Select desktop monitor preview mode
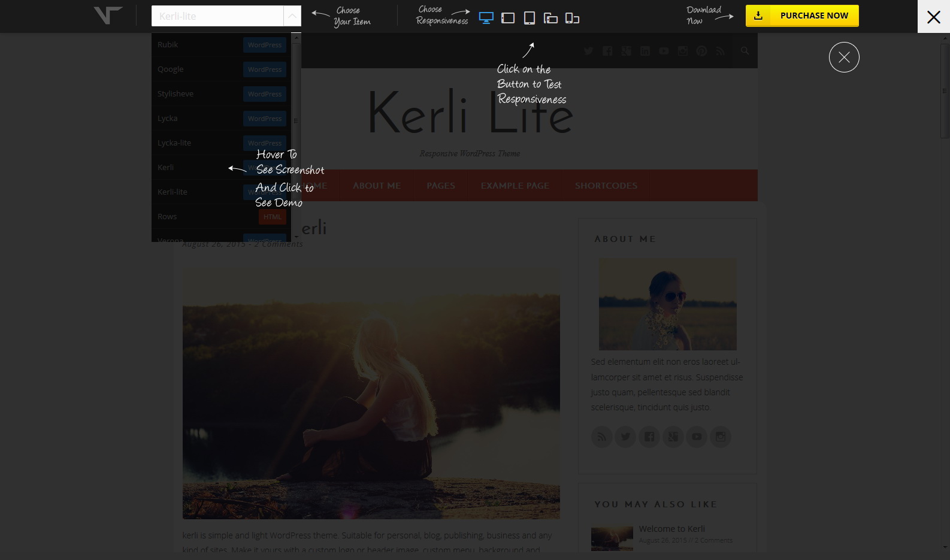Screen dimensions: 950x560 [486, 18]
